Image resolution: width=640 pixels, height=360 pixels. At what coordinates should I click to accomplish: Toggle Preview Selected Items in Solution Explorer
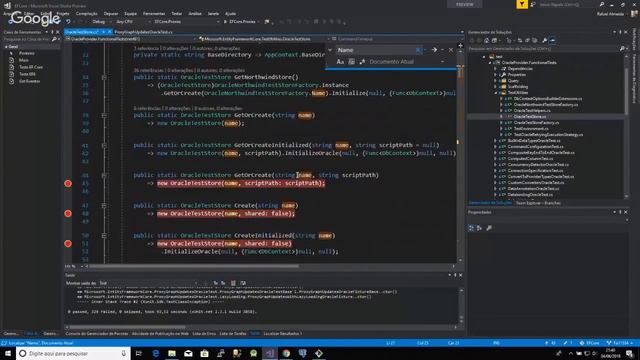[552, 40]
